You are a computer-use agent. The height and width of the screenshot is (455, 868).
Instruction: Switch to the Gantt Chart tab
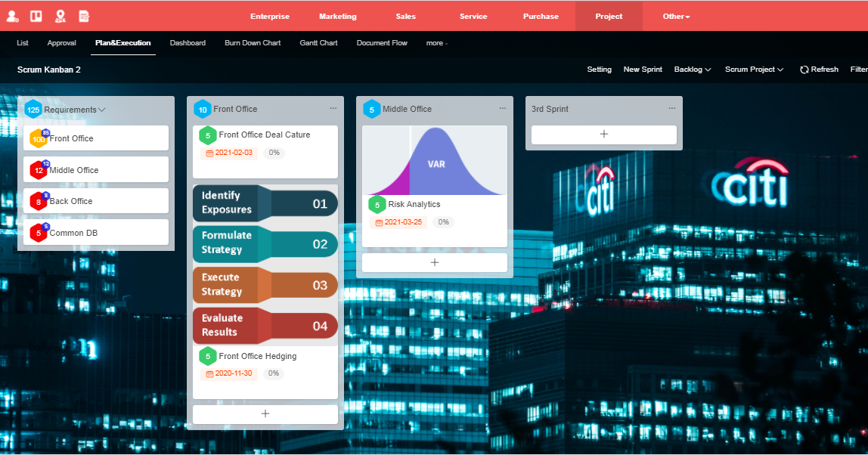(318, 43)
